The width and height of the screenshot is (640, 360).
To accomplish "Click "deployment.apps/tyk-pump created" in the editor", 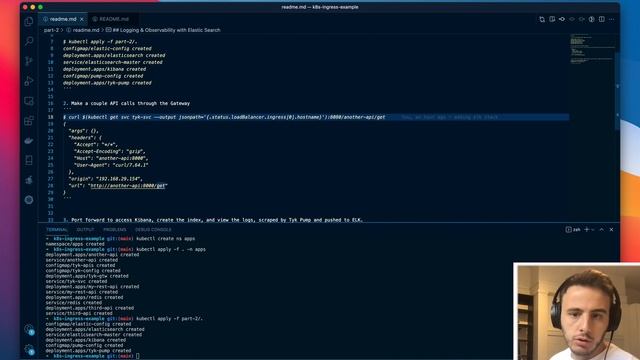I will 107,83.
